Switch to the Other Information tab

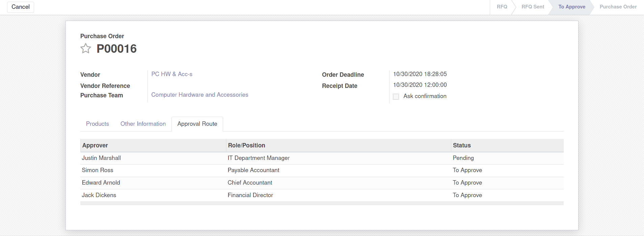(143, 124)
